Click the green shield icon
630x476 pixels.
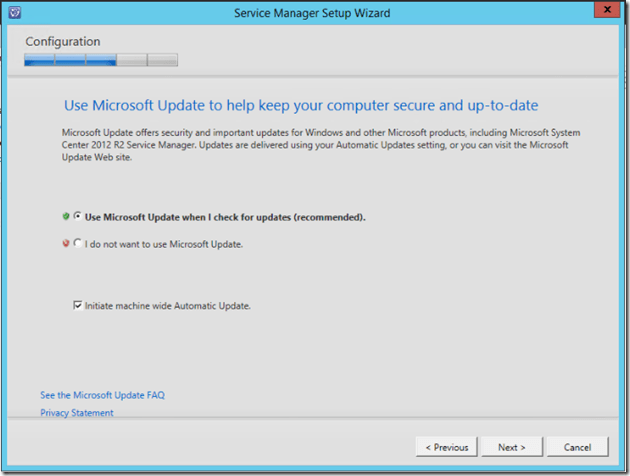click(65, 217)
